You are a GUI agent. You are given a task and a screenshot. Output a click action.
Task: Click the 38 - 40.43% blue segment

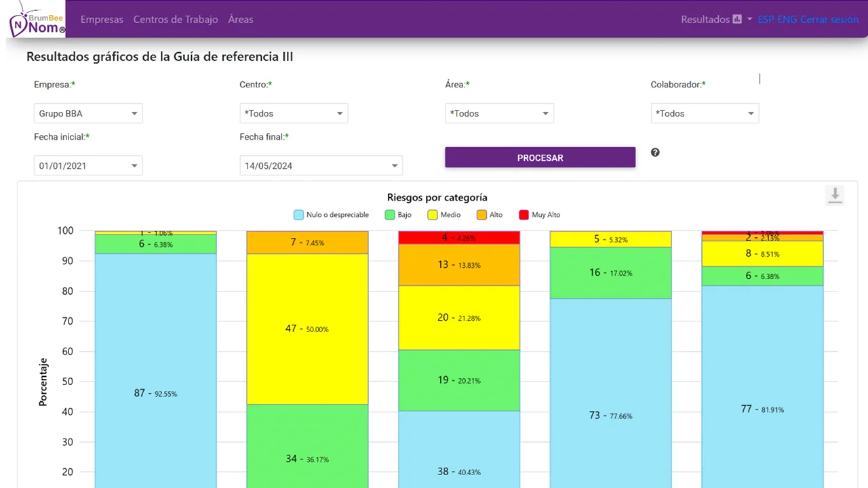pyautogui.click(x=459, y=449)
